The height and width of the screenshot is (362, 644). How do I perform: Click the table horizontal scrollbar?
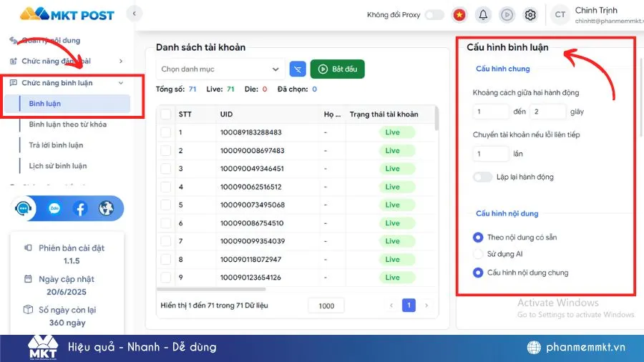(211, 289)
